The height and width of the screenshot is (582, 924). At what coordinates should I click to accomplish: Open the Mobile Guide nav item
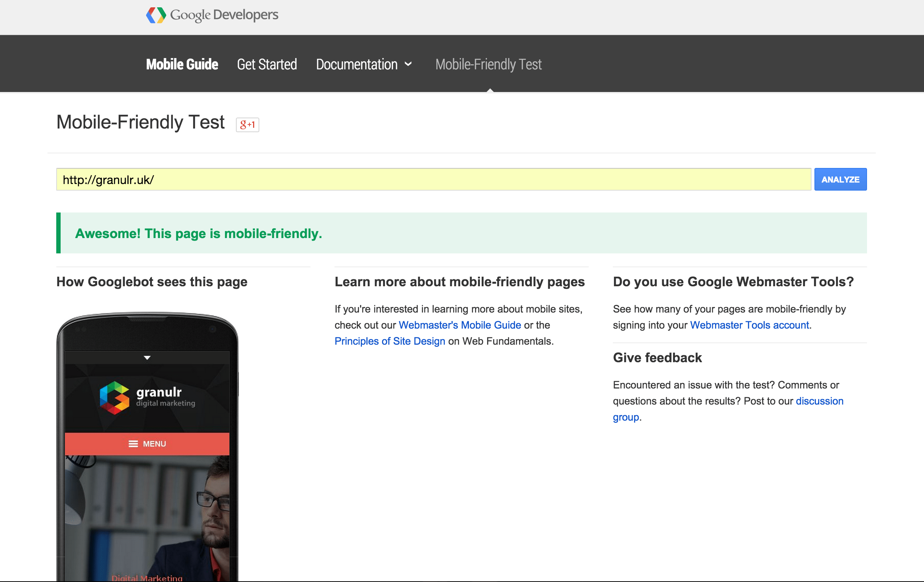182,64
